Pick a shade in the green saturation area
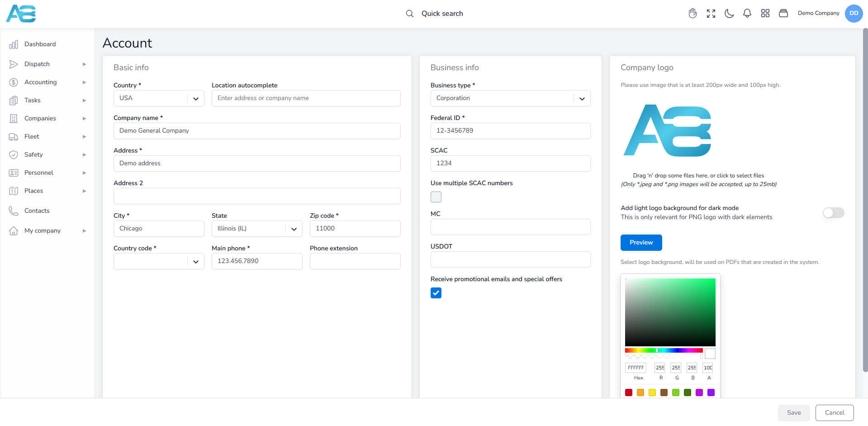868x426 pixels. 670,312
